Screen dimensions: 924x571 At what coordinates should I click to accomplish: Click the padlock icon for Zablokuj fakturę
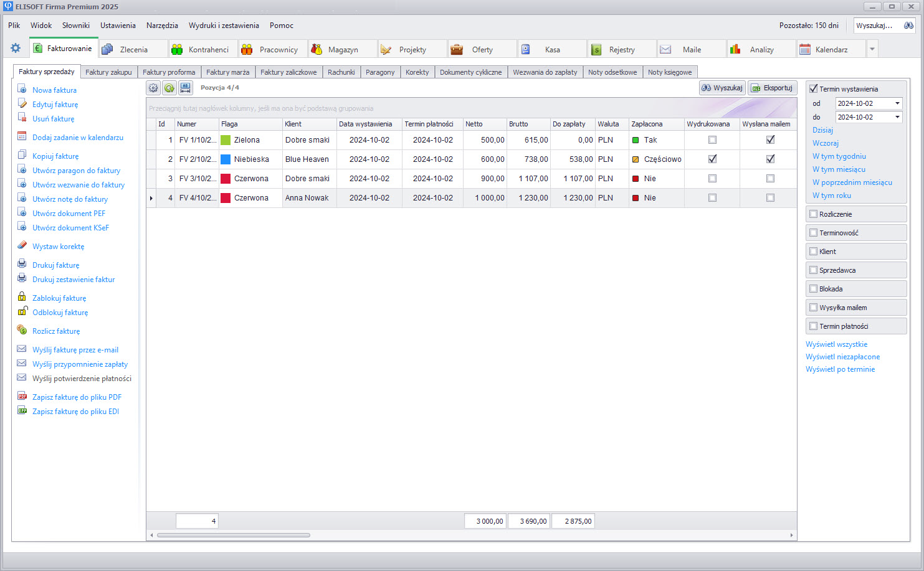pyautogui.click(x=22, y=297)
